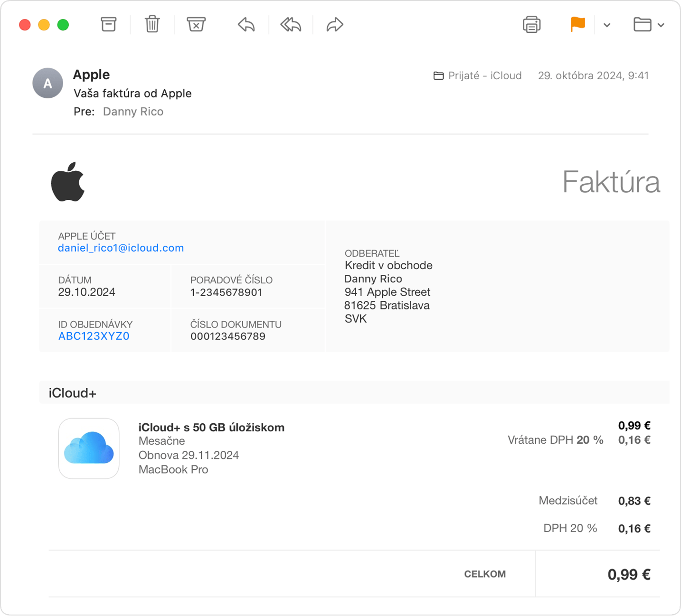This screenshot has width=681, height=616.
Task: Click the iCloud+ cloud thumbnail
Action: (x=89, y=448)
